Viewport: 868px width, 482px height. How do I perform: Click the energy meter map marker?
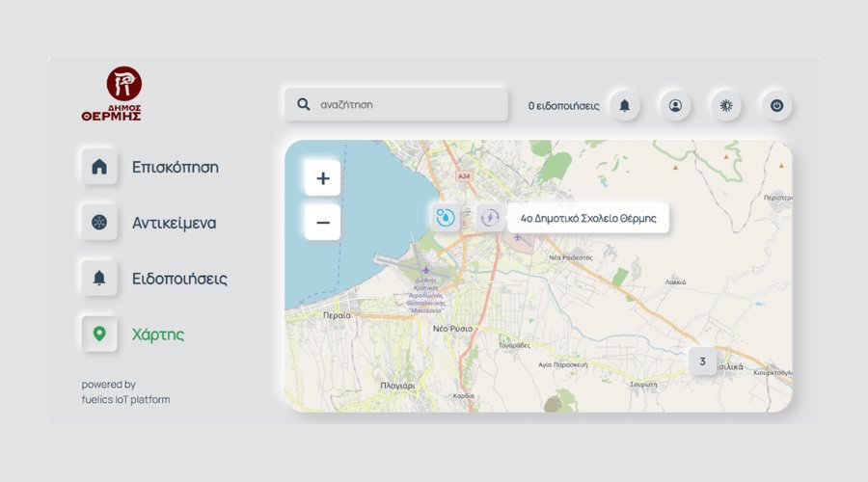(490, 218)
